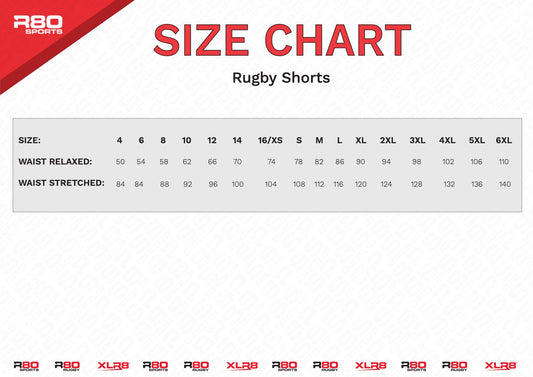Click the last R80 Rugby logo in the footer
Viewport: 533px width, 377px height.
click(455, 366)
